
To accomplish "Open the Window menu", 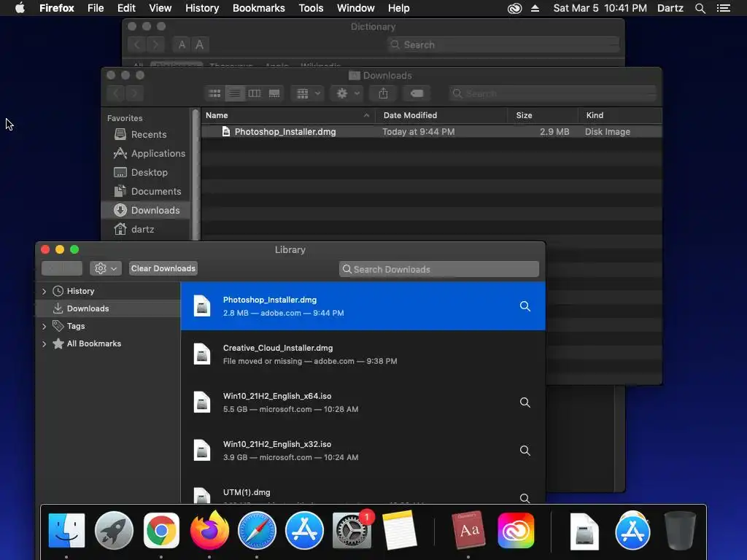I will [356, 8].
